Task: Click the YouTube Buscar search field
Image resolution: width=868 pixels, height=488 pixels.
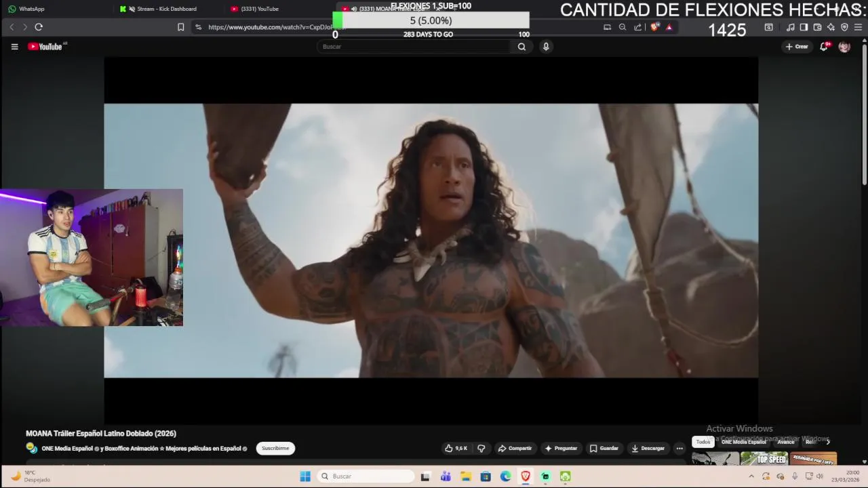Action: pos(414,47)
